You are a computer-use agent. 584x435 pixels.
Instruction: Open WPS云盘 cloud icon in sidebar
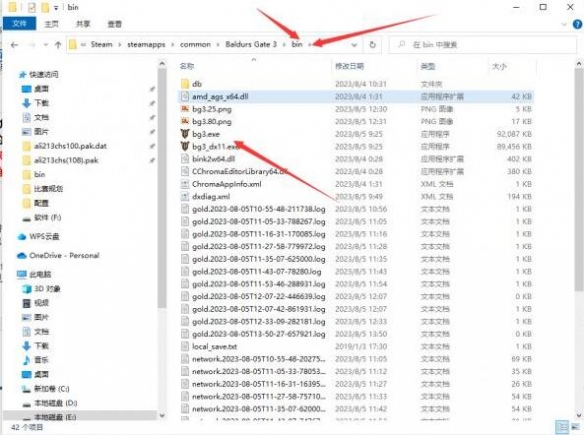[x=22, y=236]
